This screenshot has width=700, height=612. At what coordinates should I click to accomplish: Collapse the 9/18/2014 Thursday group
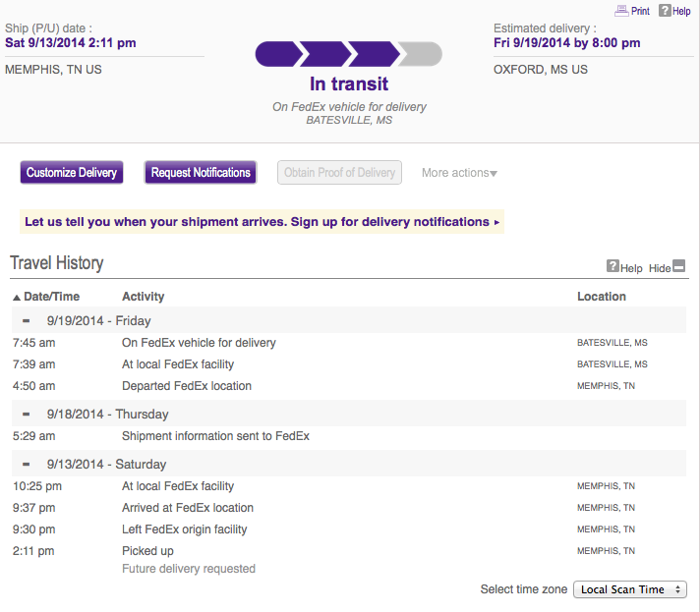(27, 414)
